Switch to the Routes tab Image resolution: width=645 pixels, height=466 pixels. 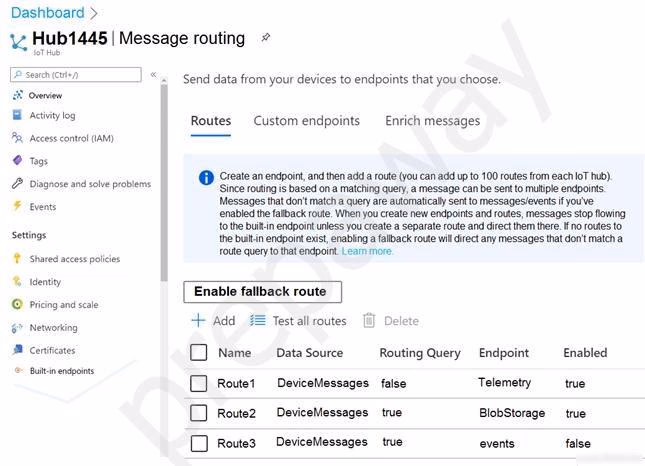(x=211, y=121)
